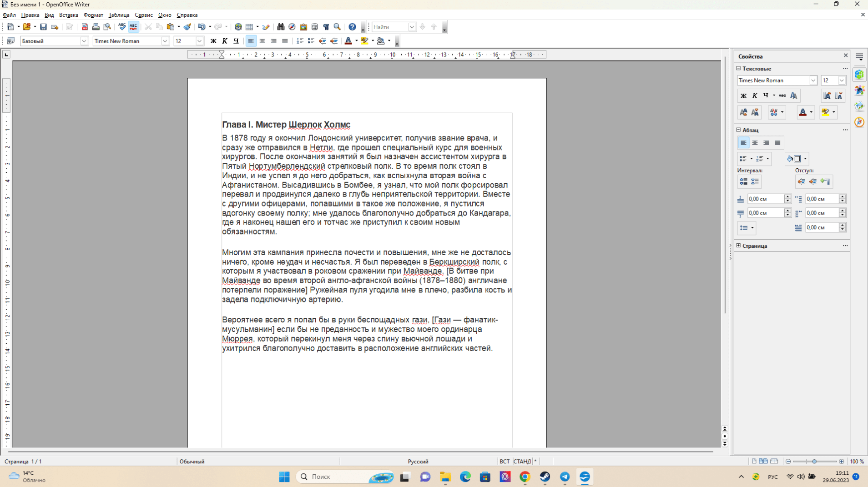Click the Print document icon
868x487 pixels.
pyautogui.click(x=96, y=27)
